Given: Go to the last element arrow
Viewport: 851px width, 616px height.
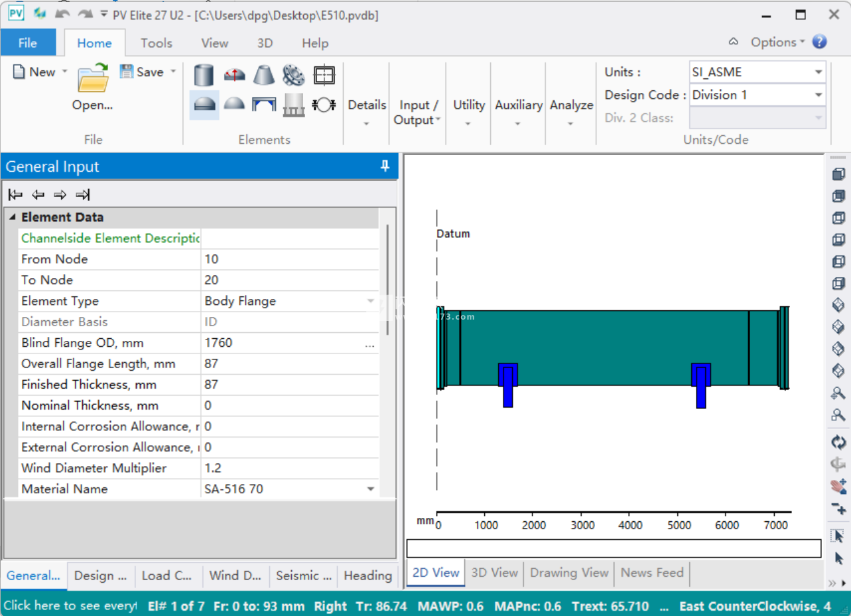Looking at the screenshot, I should [x=83, y=194].
